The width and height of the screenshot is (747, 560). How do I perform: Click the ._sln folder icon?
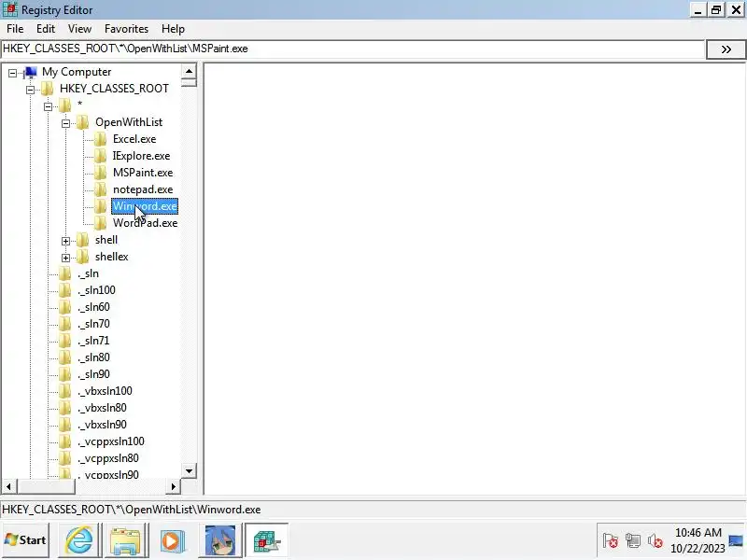pos(64,273)
